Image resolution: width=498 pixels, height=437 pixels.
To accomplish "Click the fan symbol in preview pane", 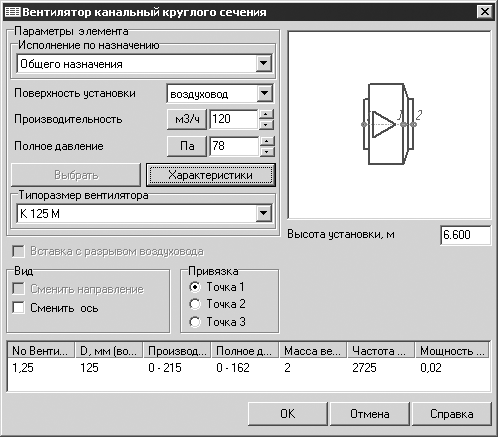I will coord(389,124).
